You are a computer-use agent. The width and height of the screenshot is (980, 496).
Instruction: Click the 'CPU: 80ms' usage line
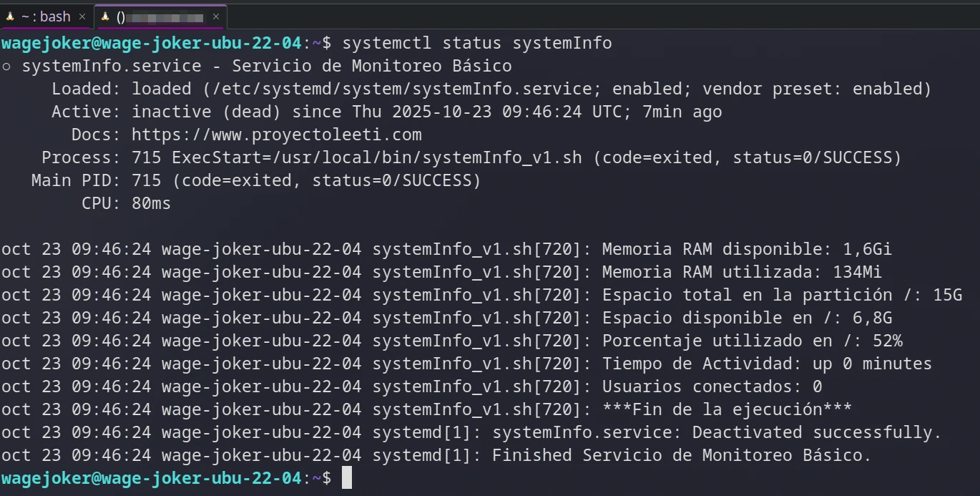126,203
